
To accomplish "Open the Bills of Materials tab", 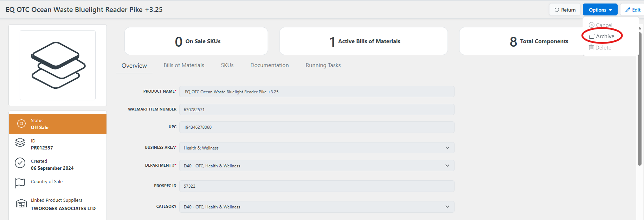I will coord(184,65).
